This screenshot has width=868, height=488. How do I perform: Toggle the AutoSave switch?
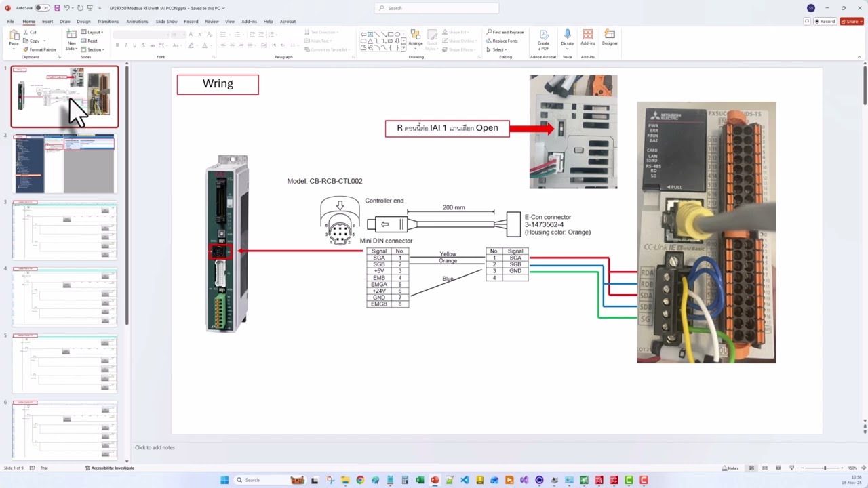[x=42, y=8]
